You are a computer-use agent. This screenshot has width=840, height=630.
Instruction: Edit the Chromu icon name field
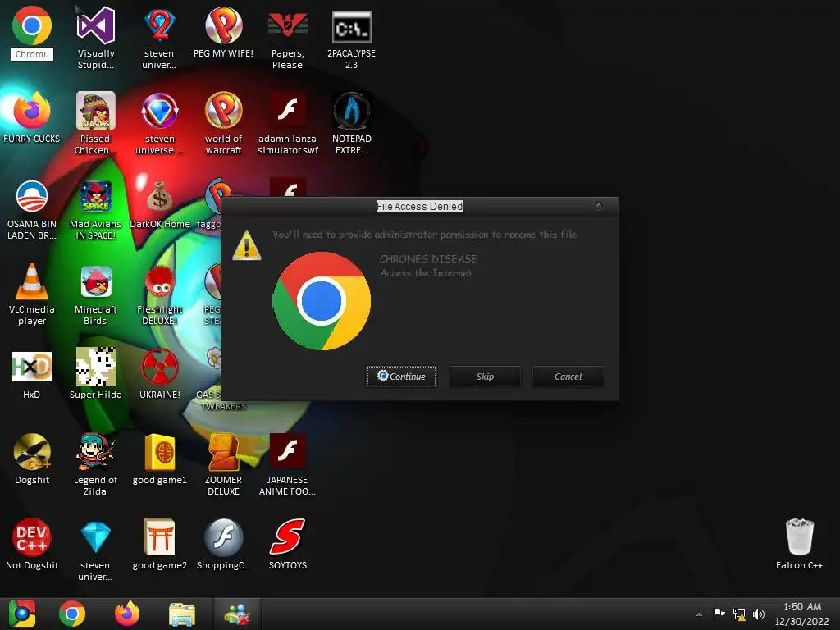click(32, 54)
